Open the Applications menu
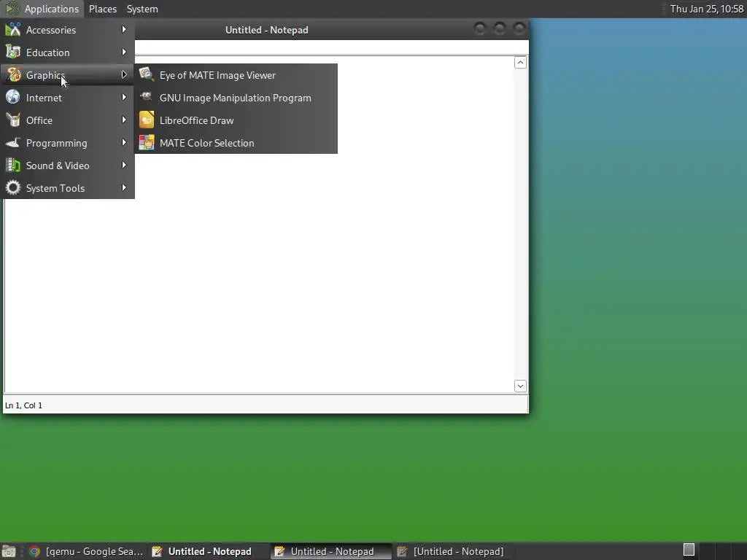The width and height of the screenshot is (747, 560). 42,9
